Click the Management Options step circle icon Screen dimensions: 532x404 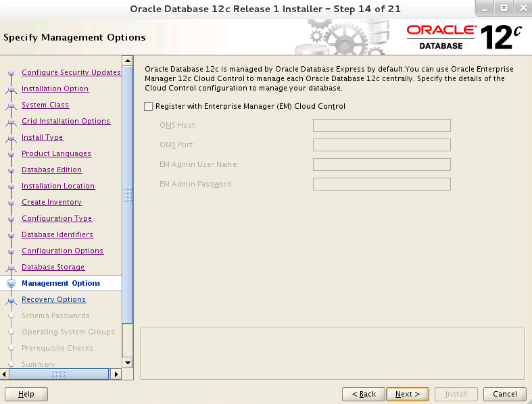click(11, 283)
